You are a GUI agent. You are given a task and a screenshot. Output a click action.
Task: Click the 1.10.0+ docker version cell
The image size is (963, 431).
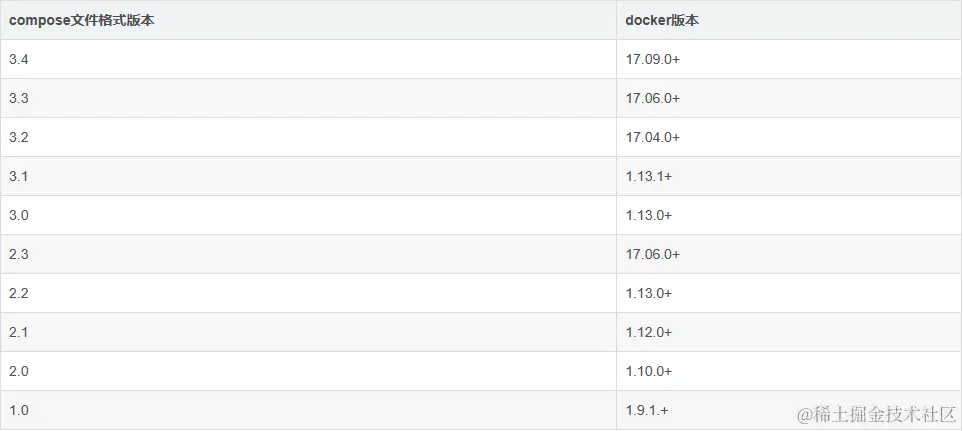(x=789, y=371)
